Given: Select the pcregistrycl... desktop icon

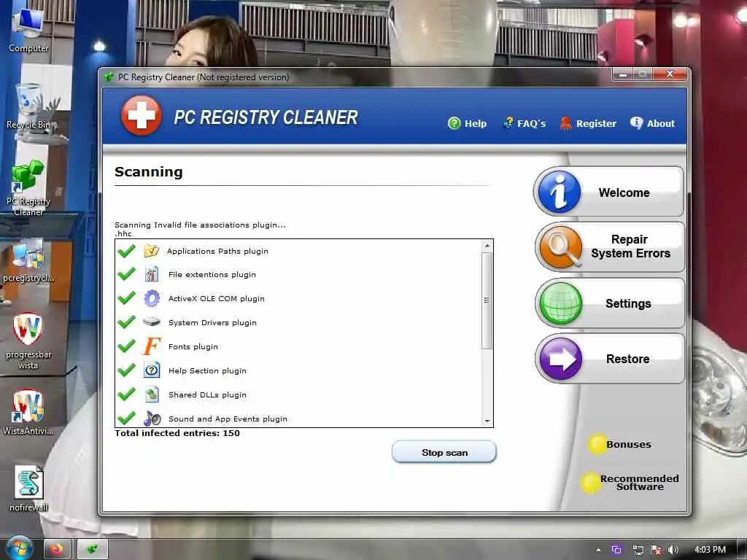Looking at the screenshot, I should point(28,260).
